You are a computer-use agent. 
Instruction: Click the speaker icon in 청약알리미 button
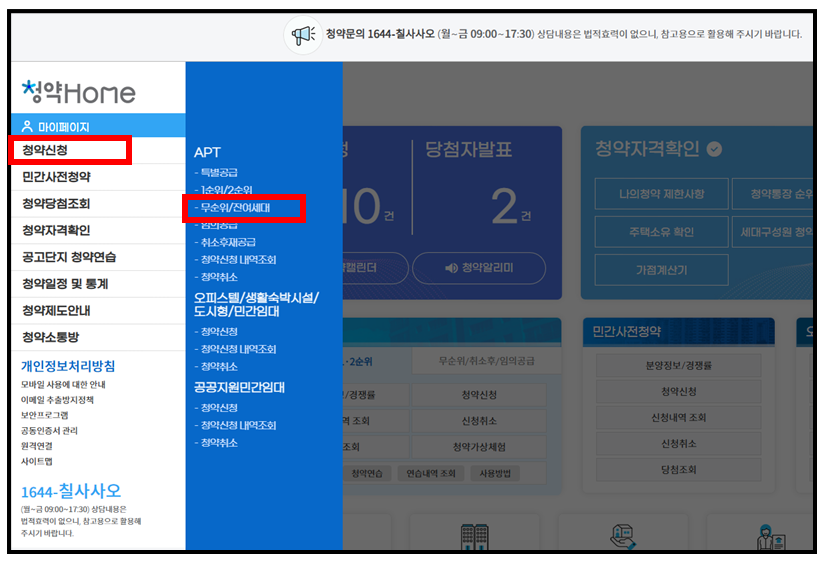(451, 268)
